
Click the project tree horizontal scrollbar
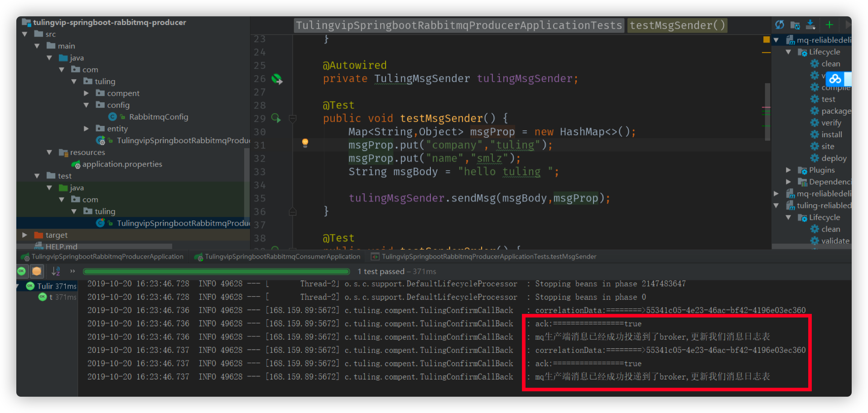(94, 246)
